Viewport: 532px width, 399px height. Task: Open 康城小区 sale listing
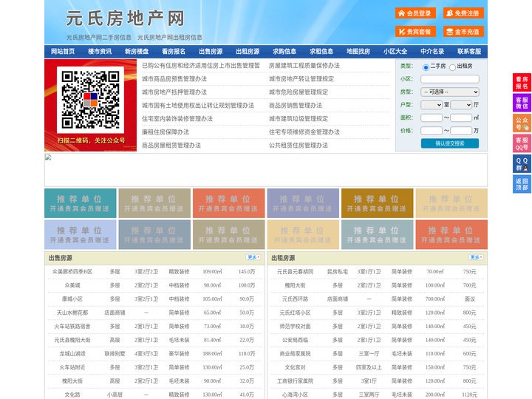(72, 299)
